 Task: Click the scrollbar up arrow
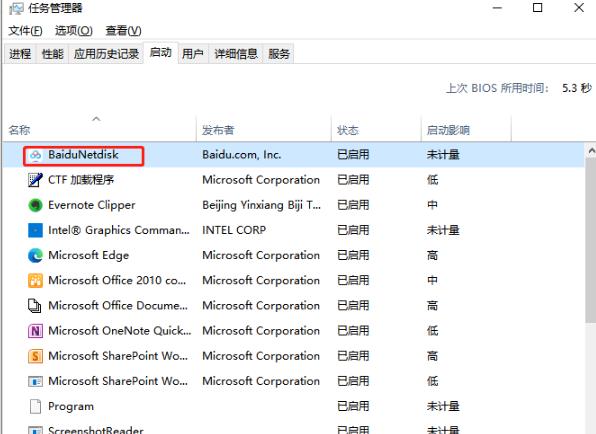click(591, 151)
